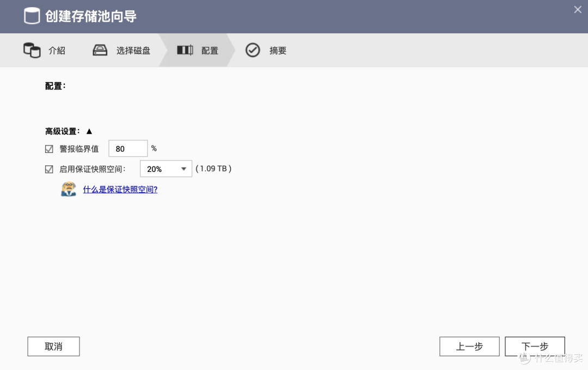Screen dimensions: 588x370
Task: Click inside the threshold value input field
Action: coord(127,148)
